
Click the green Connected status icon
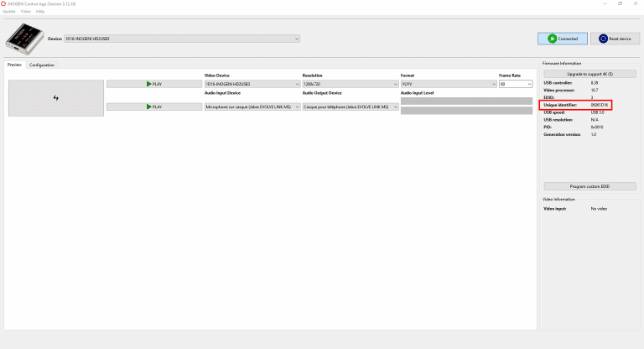point(552,39)
